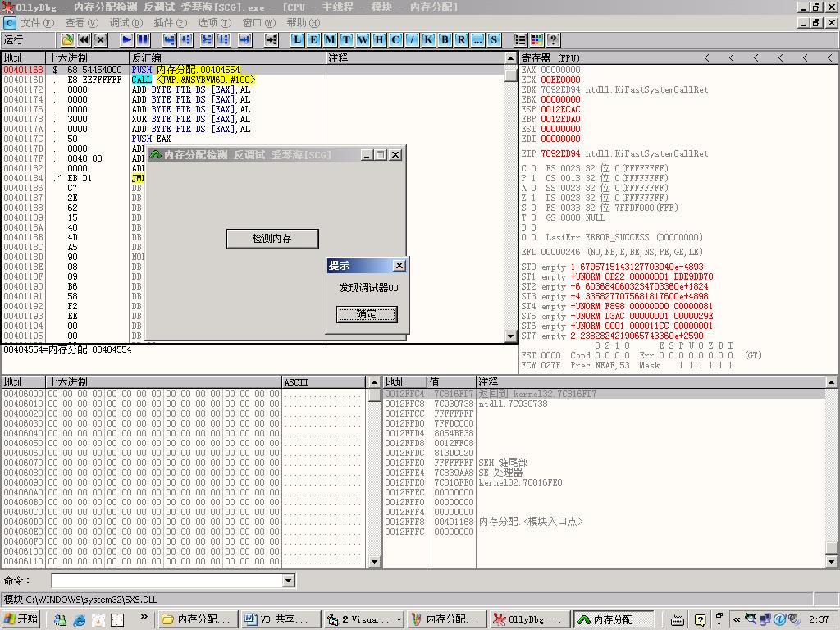Image resolution: width=840 pixels, height=630 pixels.
Task: Select ESP register value 0012ECAC
Action: (x=560, y=109)
